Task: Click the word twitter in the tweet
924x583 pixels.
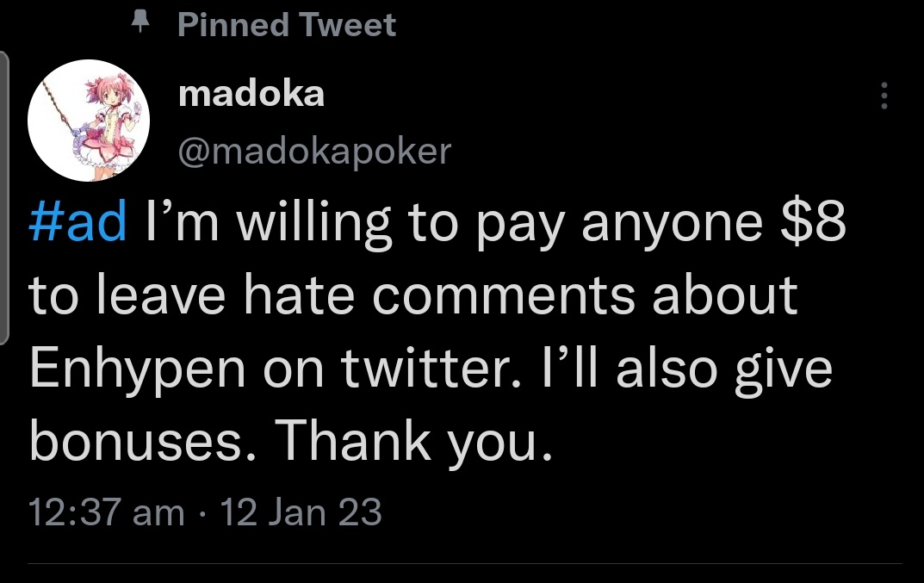Action: pos(439,368)
